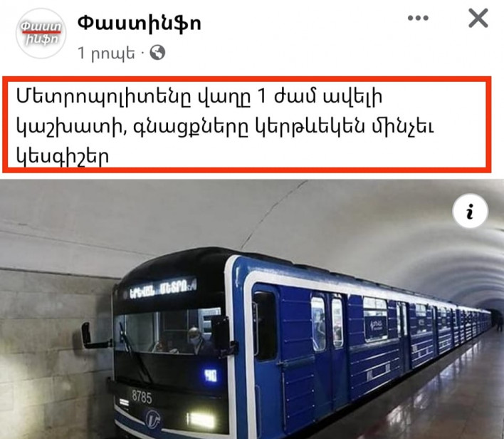504x439 pixels.
Task: Click the train's lit destination sign
Action: pyautogui.click(x=162, y=289)
